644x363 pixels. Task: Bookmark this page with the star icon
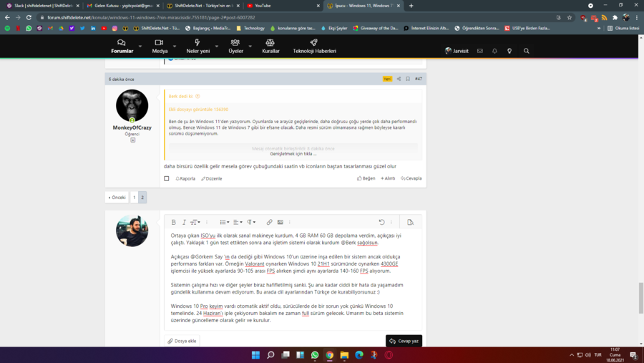[570, 18]
